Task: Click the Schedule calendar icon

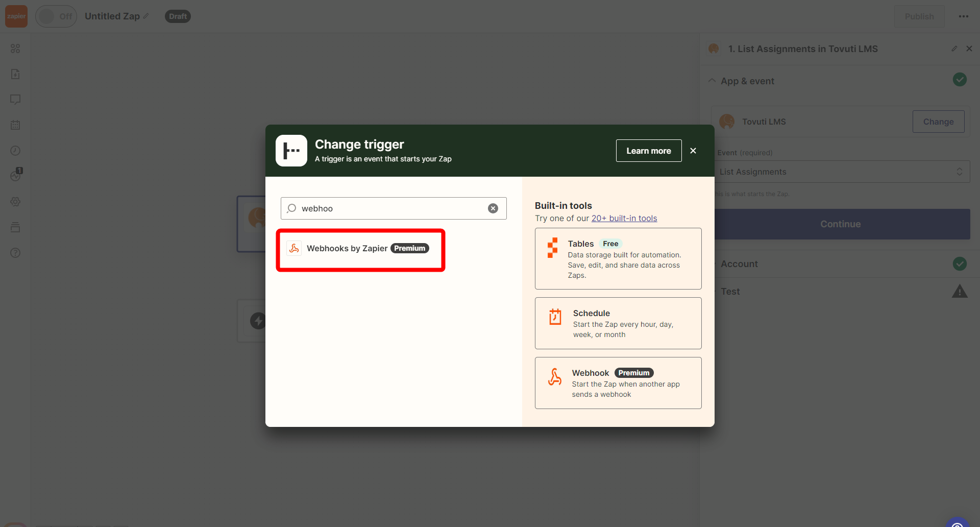Action: point(555,317)
